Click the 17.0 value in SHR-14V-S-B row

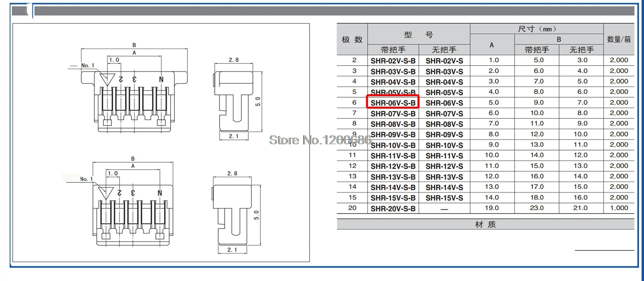537,187
